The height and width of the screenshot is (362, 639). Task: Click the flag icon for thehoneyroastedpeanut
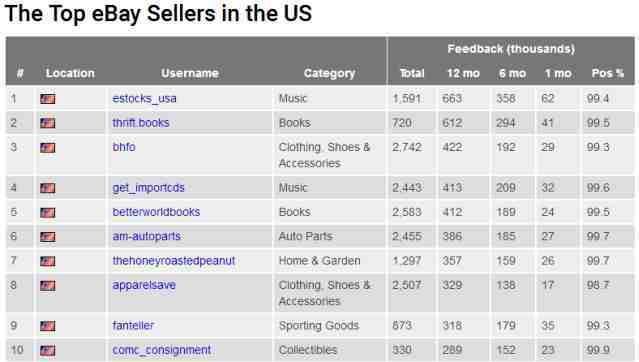(48, 261)
